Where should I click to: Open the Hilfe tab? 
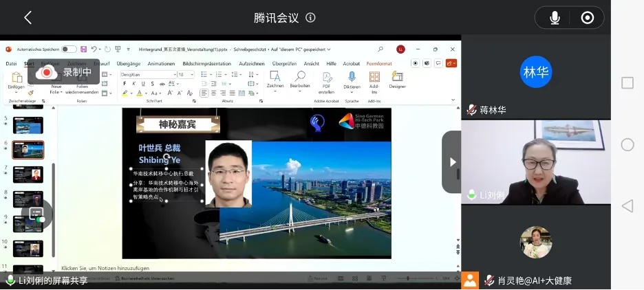click(331, 64)
